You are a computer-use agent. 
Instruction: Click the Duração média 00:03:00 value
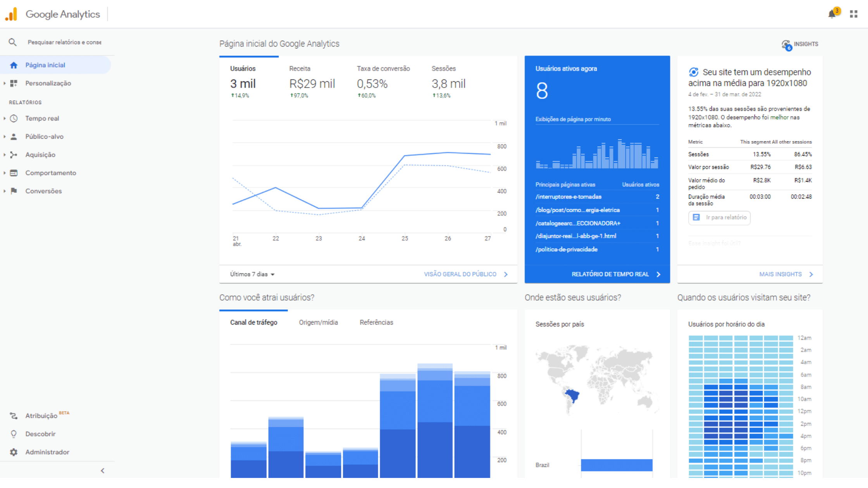760,197
